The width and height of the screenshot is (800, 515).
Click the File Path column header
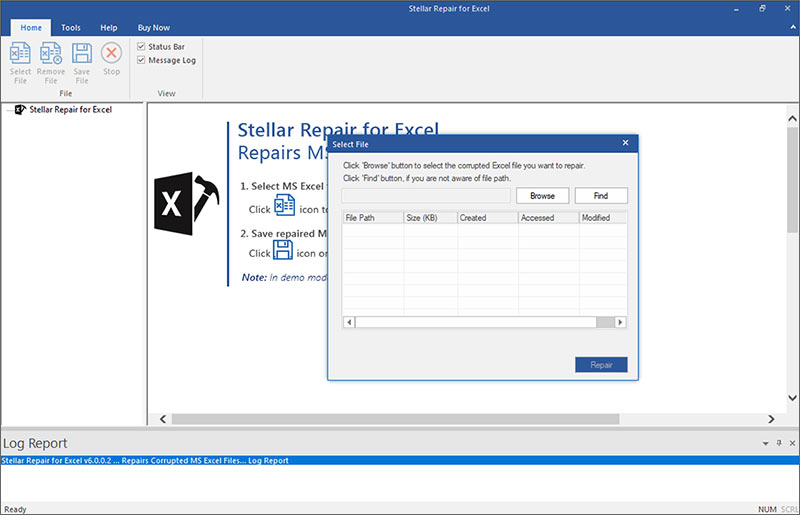point(373,218)
